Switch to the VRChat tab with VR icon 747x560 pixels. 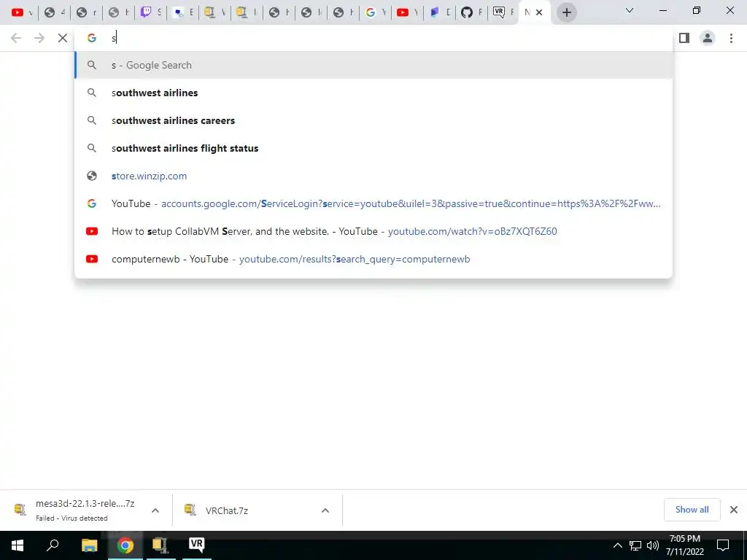503,12
